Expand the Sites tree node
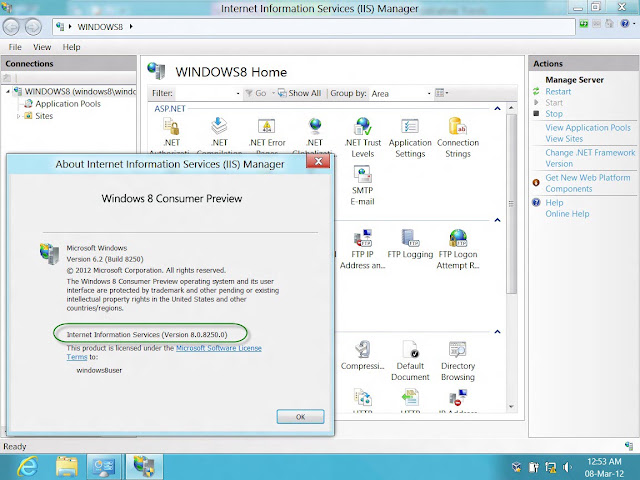The height and width of the screenshot is (480, 640). [18, 116]
